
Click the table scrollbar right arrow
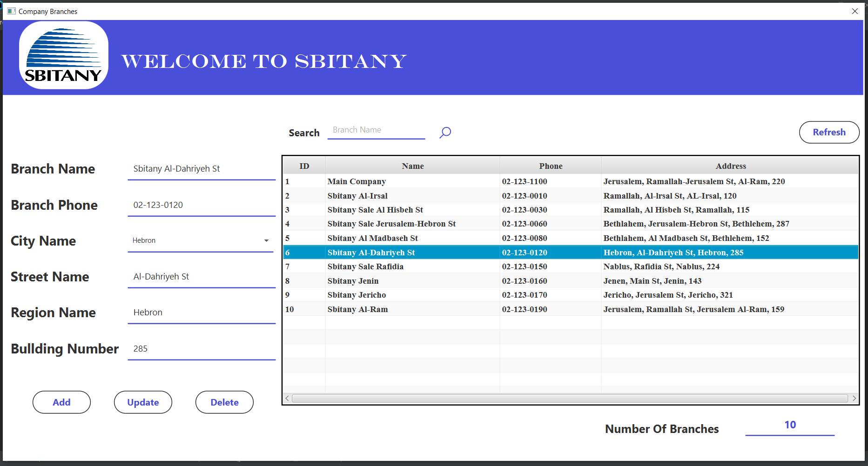[x=854, y=398]
